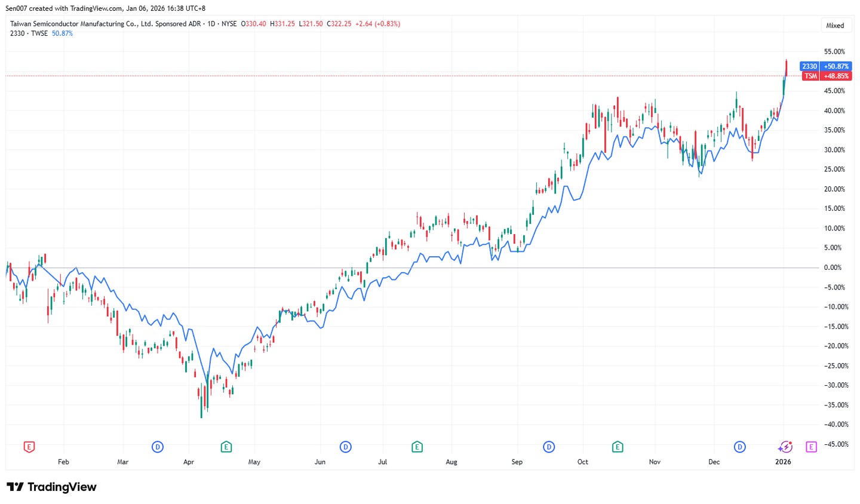Click the 0.00% level on price axis

pyautogui.click(x=833, y=268)
